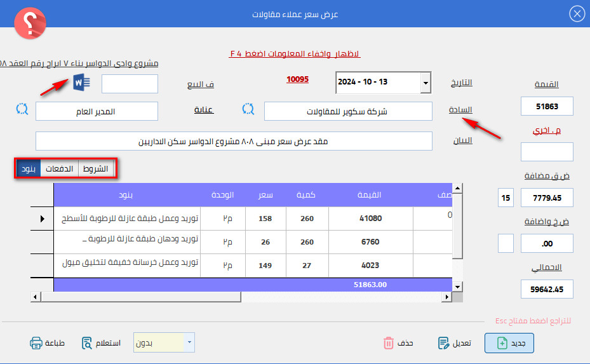Click refresh icon beside المدير العام field
590x364 pixels.
pyautogui.click(x=22, y=109)
